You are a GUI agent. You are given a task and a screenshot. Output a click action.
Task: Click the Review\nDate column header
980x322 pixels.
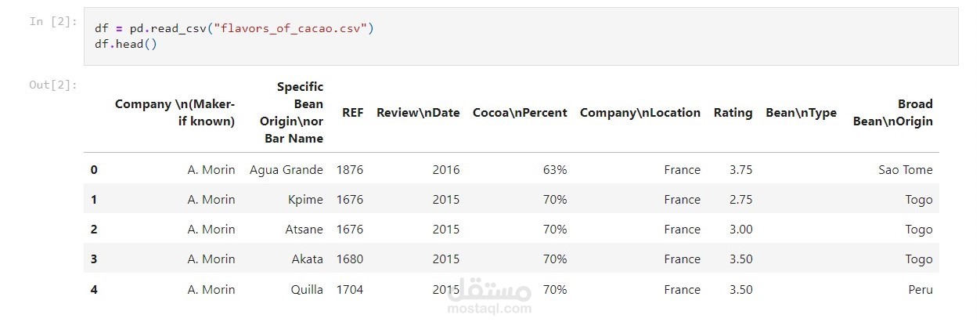(418, 112)
